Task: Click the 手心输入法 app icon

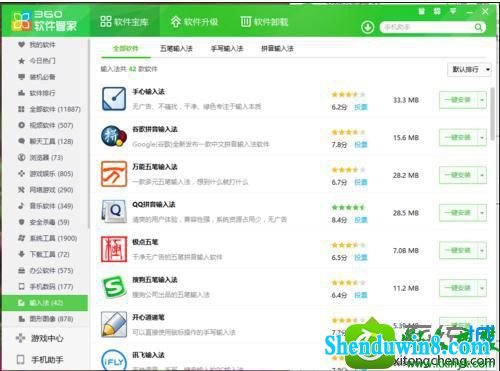Action: click(114, 99)
